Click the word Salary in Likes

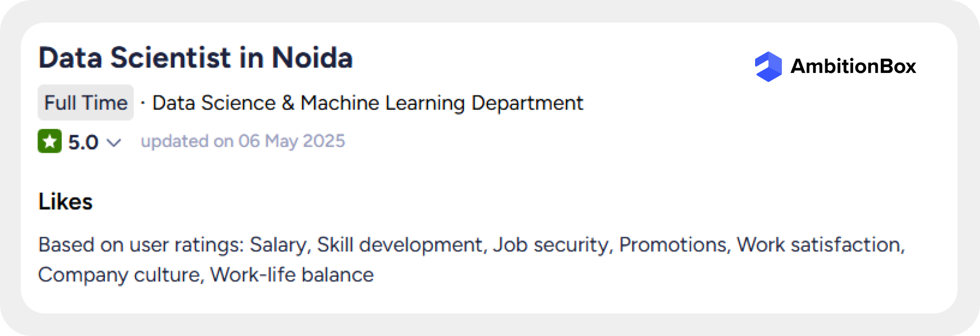[278, 245]
